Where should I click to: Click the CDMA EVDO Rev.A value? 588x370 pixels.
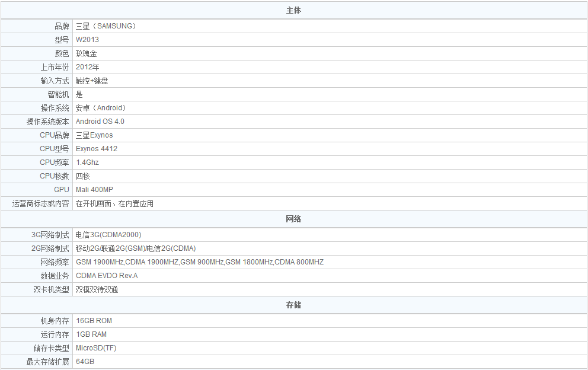107,276
